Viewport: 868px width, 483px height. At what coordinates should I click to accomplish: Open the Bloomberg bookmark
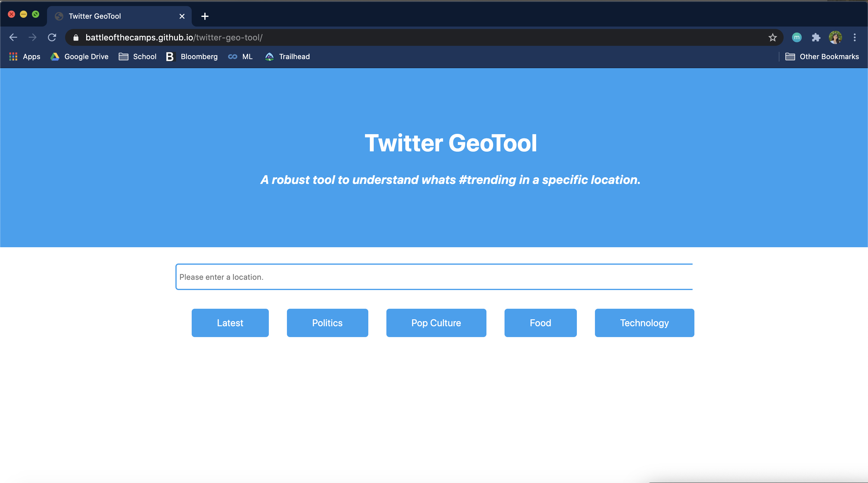[x=192, y=57]
